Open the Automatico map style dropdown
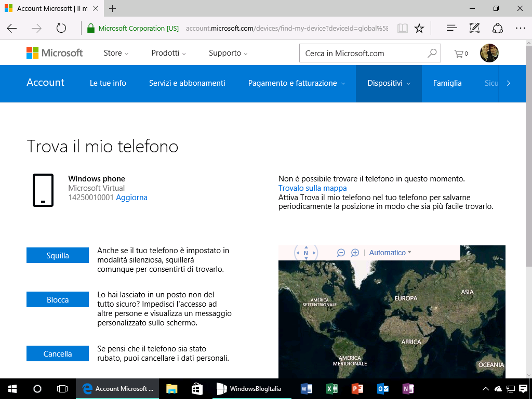Image resolution: width=532 pixels, height=407 pixels. [390, 253]
